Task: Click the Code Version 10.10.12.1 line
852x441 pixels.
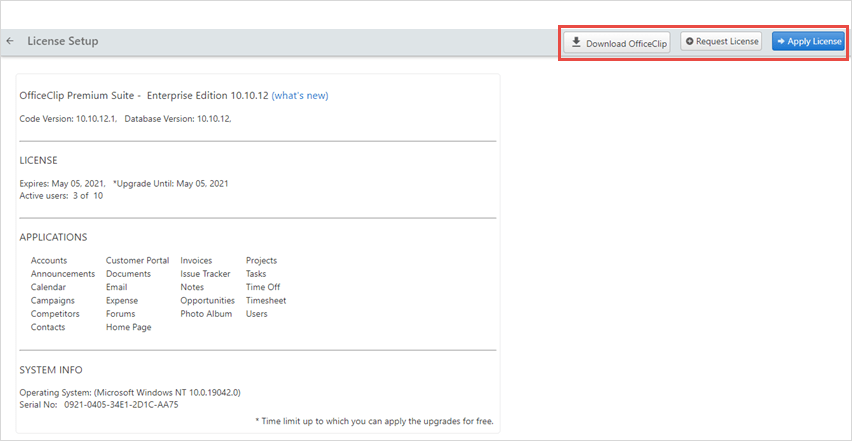Action: pyautogui.click(x=68, y=118)
